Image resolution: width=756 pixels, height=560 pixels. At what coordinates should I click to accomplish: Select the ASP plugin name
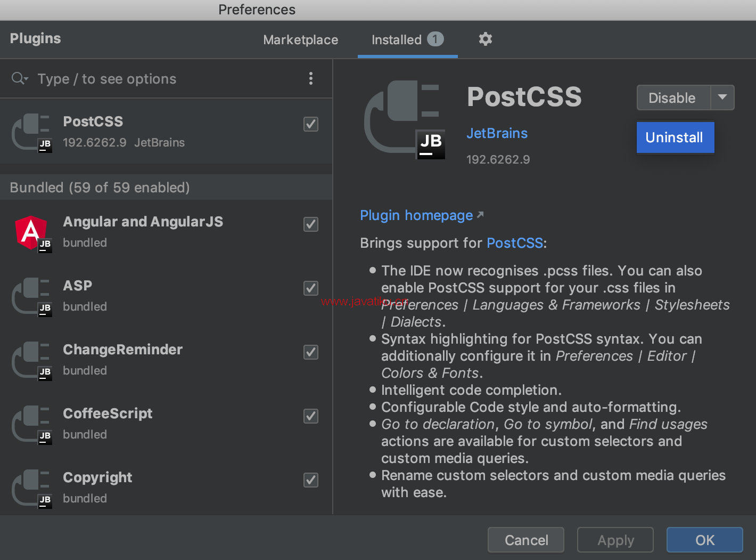(x=78, y=286)
